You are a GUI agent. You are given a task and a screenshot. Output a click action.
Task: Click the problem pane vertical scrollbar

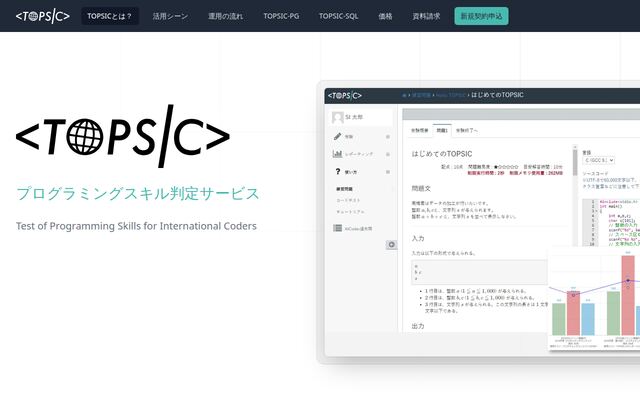pyautogui.click(x=575, y=196)
